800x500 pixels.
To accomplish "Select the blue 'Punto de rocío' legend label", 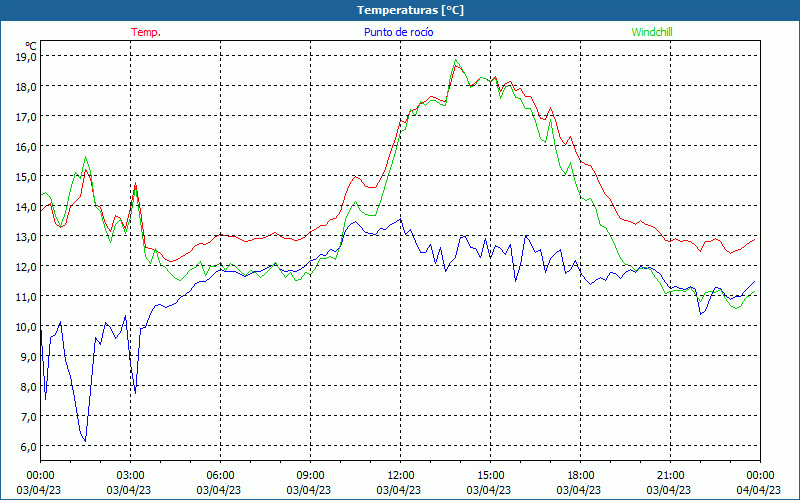I will (x=398, y=32).
